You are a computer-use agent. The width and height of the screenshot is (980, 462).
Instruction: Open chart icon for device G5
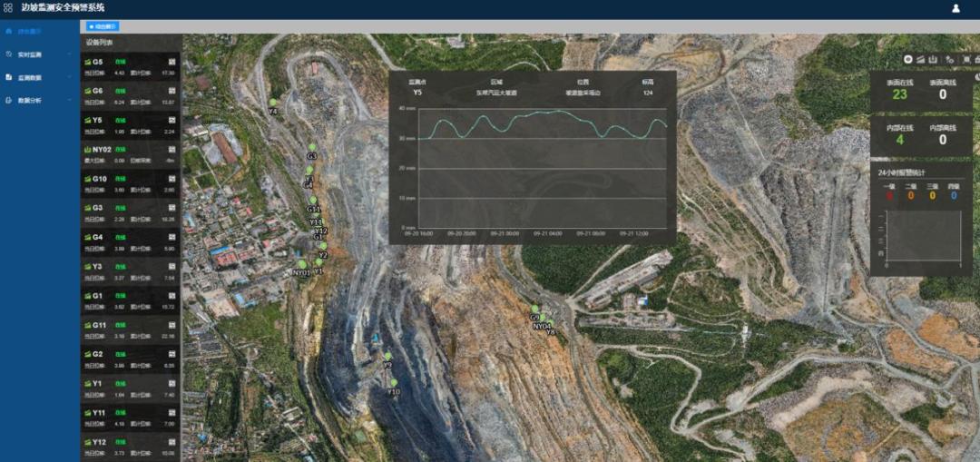tap(171, 62)
